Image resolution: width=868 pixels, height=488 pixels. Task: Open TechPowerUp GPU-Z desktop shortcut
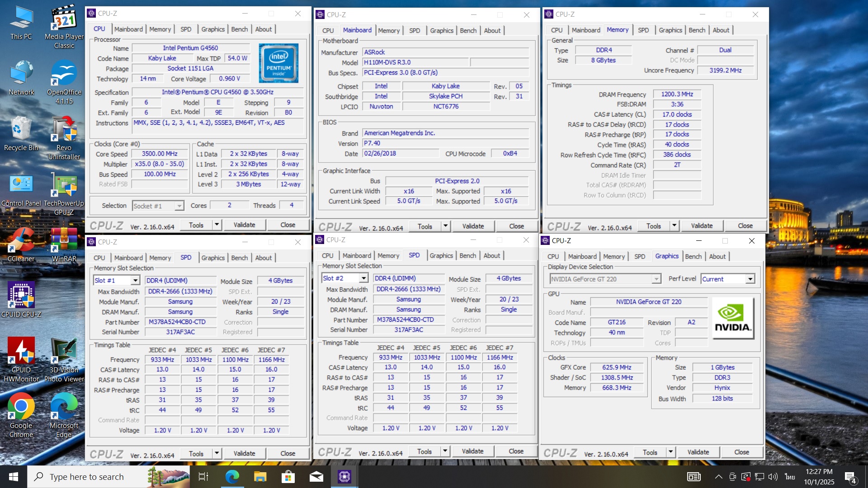[64, 185]
